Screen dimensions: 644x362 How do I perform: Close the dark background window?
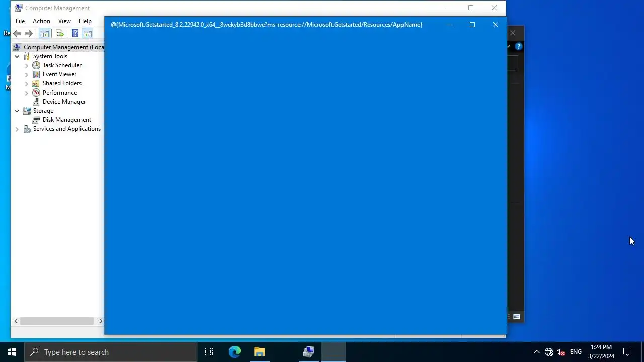point(513,33)
